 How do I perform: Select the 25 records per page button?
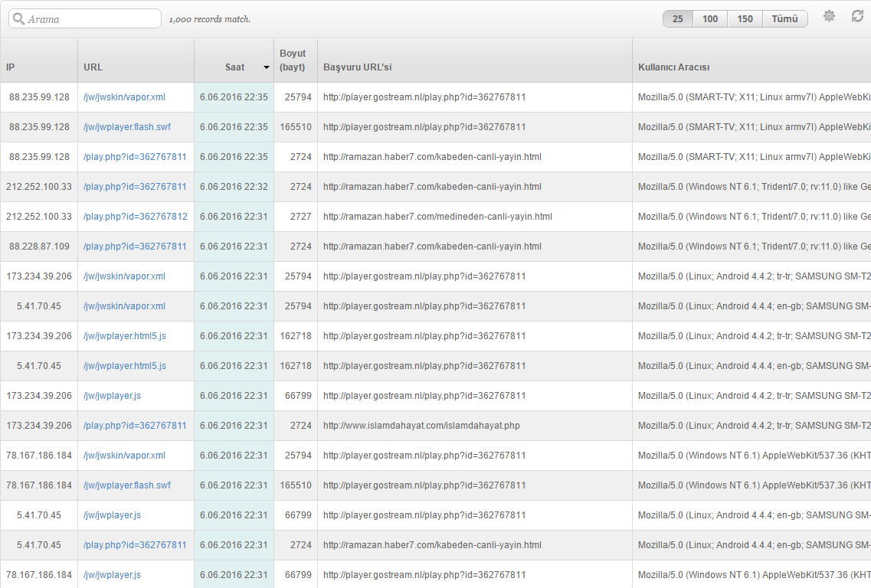(x=678, y=19)
